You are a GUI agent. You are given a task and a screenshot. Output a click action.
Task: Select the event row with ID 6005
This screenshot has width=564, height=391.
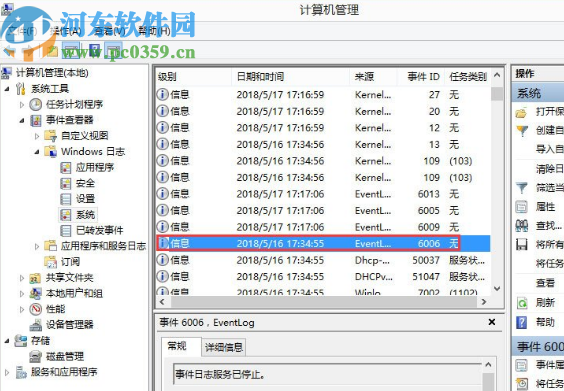tap(323, 210)
